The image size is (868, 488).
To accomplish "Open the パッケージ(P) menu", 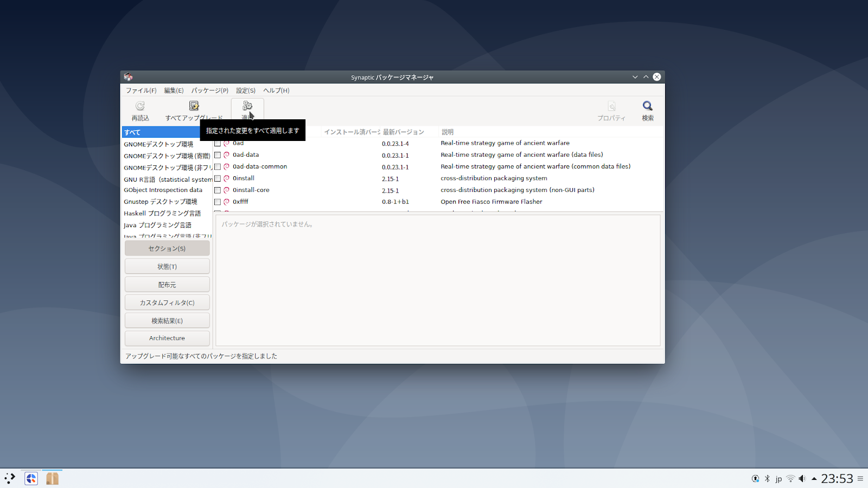I will (209, 91).
